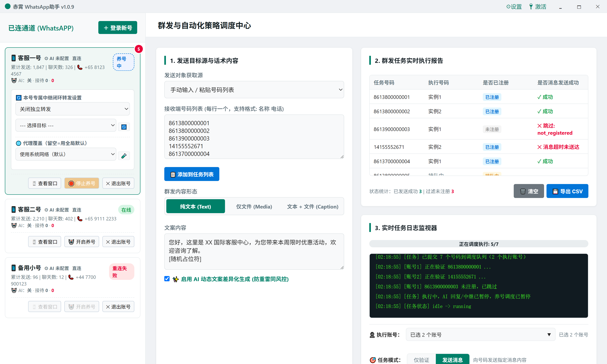This screenshot has width=607, height=364.
Task: Toggle AI 动态文案差异化生成 checkbox
Action: point(167,279)
